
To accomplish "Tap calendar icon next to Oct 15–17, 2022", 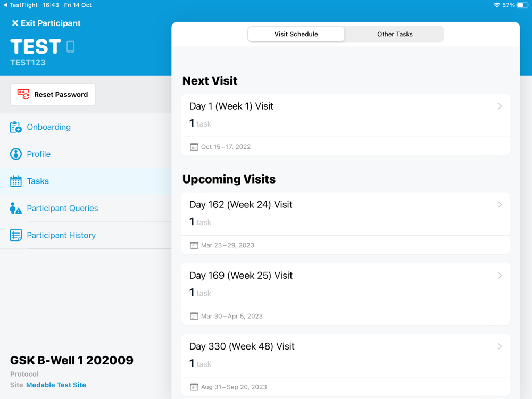I will click(x=194, y=147).
